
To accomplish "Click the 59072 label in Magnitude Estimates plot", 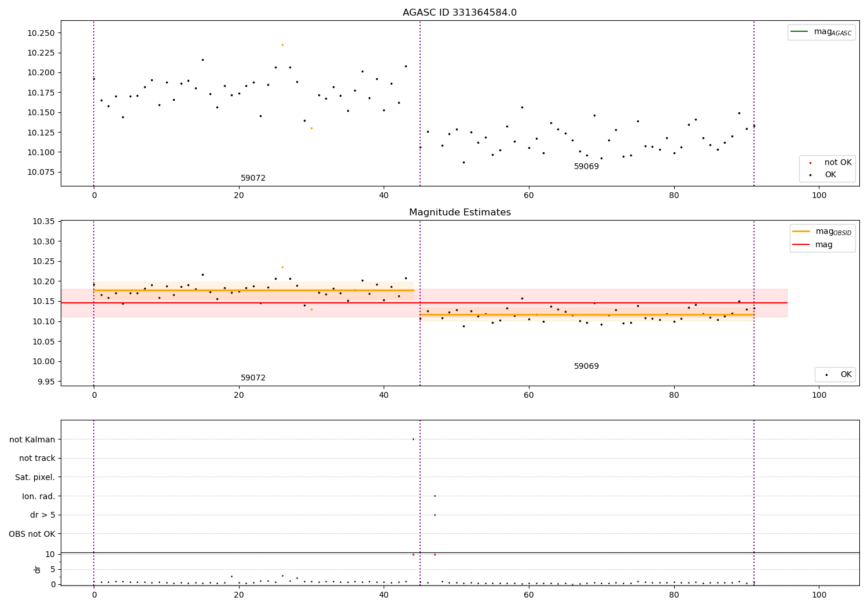I will click(x=253, y=378).
